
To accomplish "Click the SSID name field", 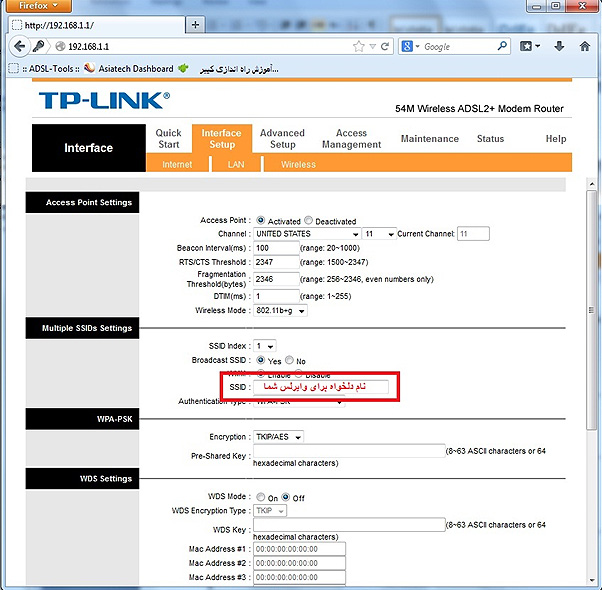I will tap(321, 387).
